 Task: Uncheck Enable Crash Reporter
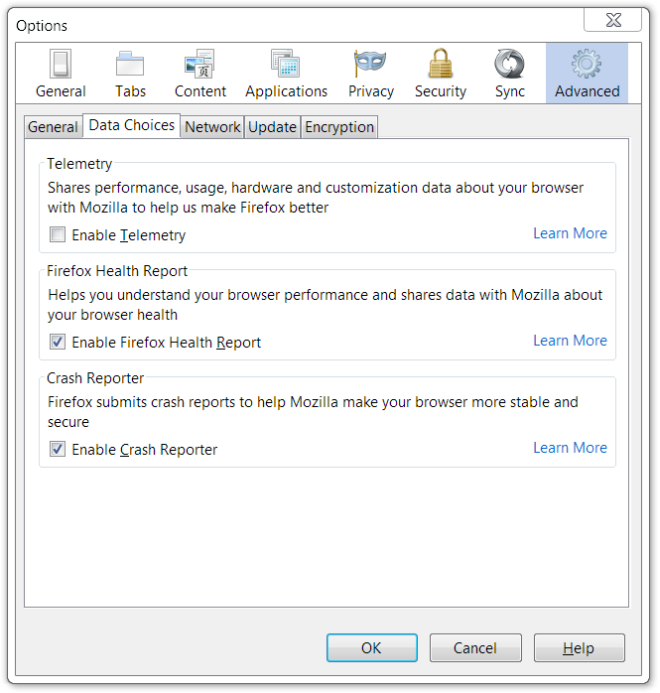pyautogui.click(x=57, y=449)
